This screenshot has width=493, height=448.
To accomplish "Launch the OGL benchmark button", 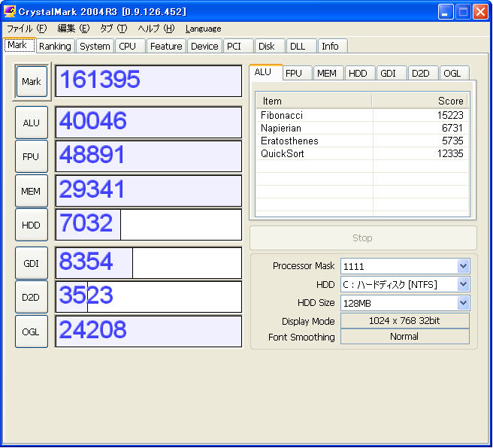I will (x=32, y=331).
